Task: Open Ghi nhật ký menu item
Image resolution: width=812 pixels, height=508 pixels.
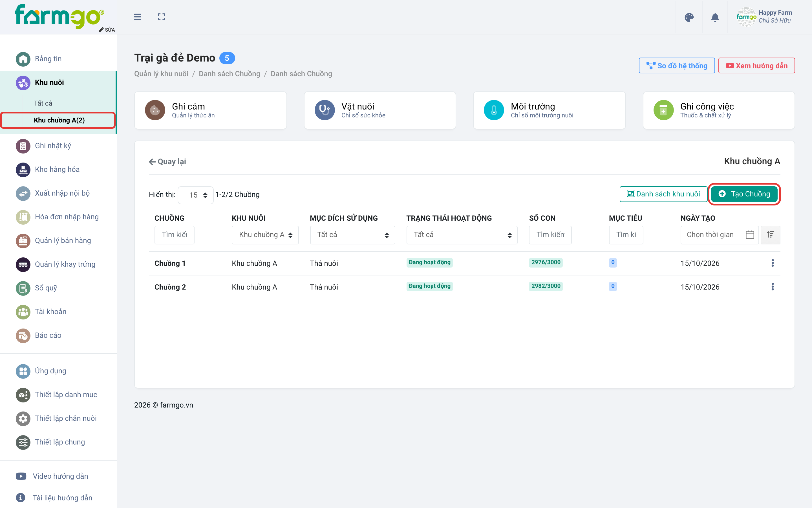Action: (x=53, y=146)
